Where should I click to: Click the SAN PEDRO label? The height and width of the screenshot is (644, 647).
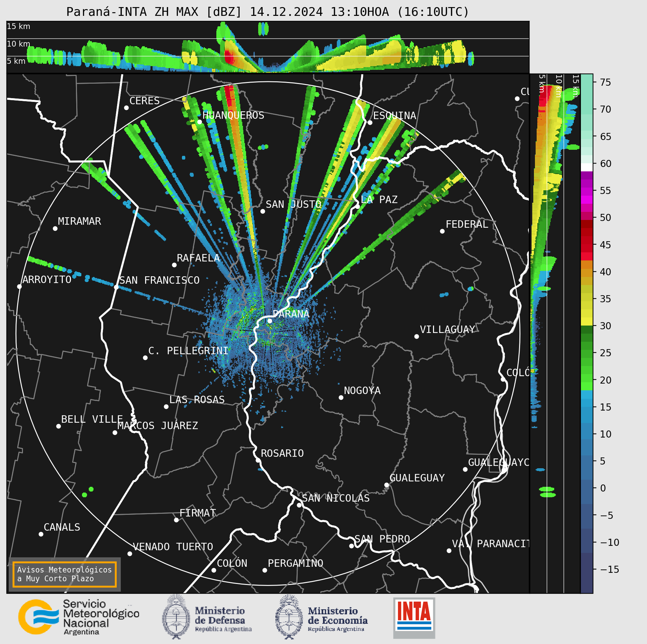pos(382,539)
